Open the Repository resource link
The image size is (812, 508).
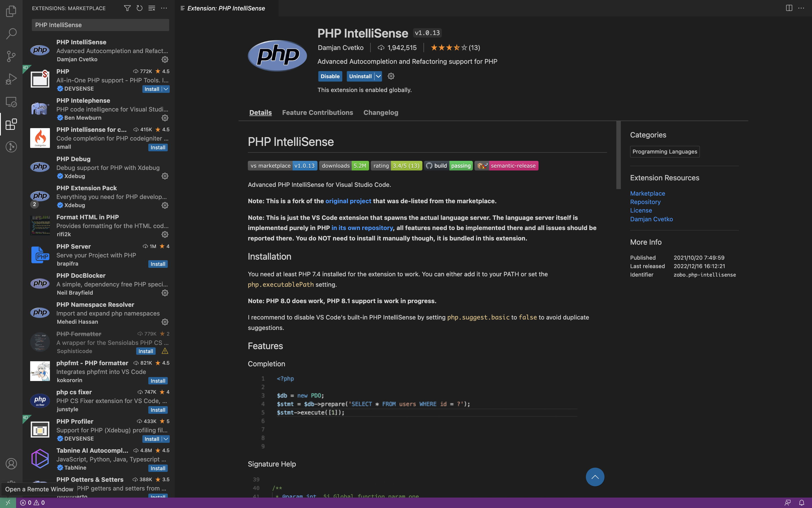tap(645, 202)
